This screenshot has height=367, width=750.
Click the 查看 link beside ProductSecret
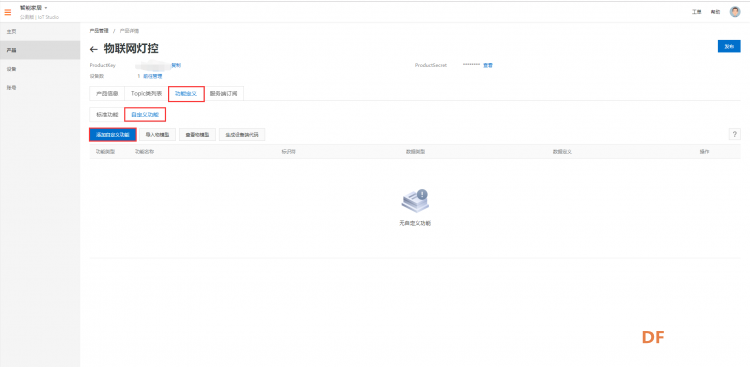pos(488,65)
